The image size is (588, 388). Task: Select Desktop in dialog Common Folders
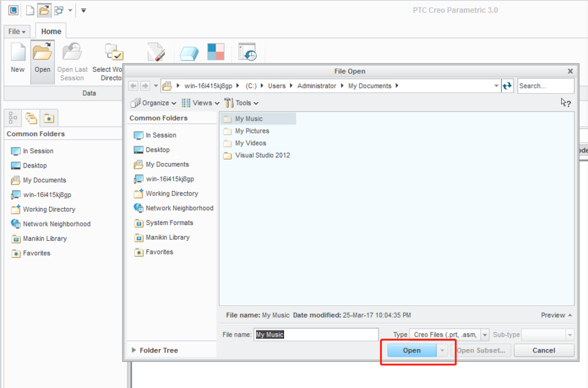coord(152,150)
